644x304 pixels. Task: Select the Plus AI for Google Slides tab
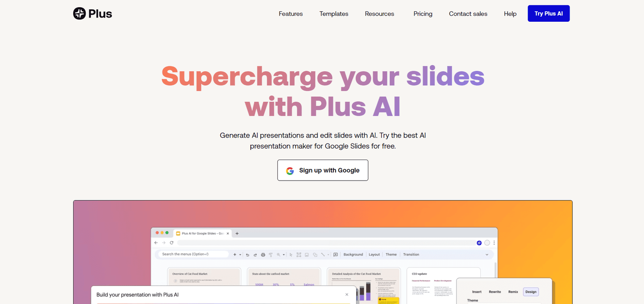202,233
